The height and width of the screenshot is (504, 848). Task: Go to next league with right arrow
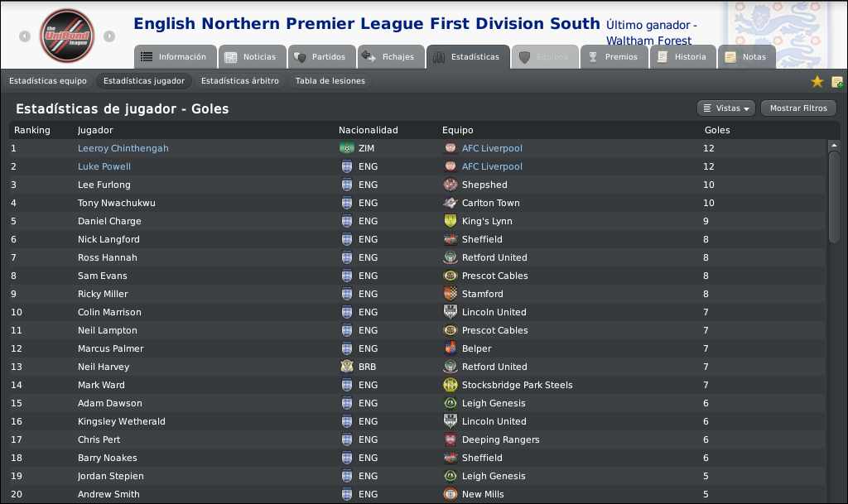point(109,36)
